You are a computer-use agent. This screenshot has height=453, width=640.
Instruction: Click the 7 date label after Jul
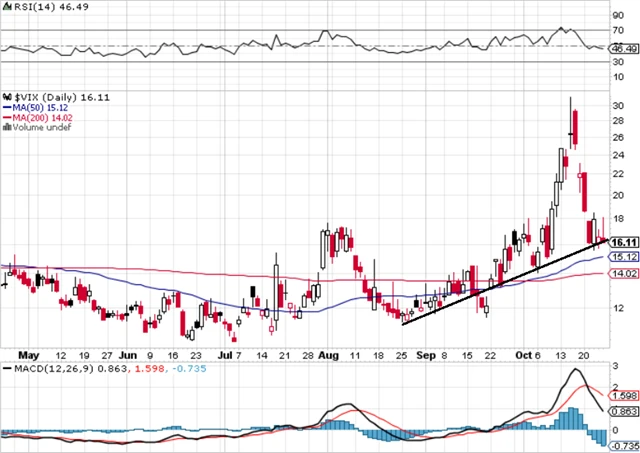pos(238,356)
